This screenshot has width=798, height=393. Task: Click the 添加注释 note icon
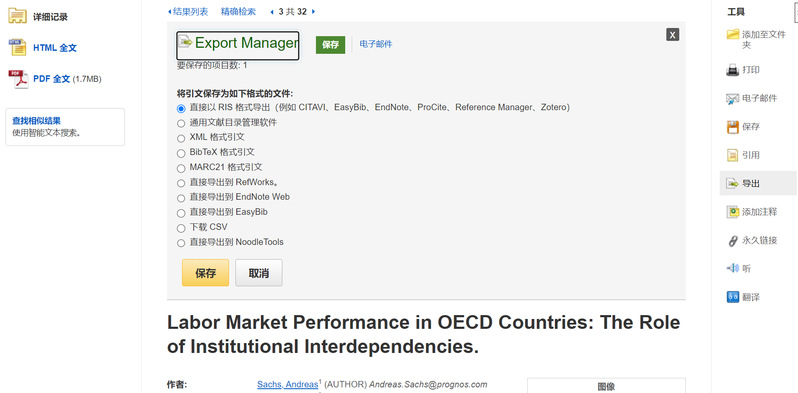point(732,212)
